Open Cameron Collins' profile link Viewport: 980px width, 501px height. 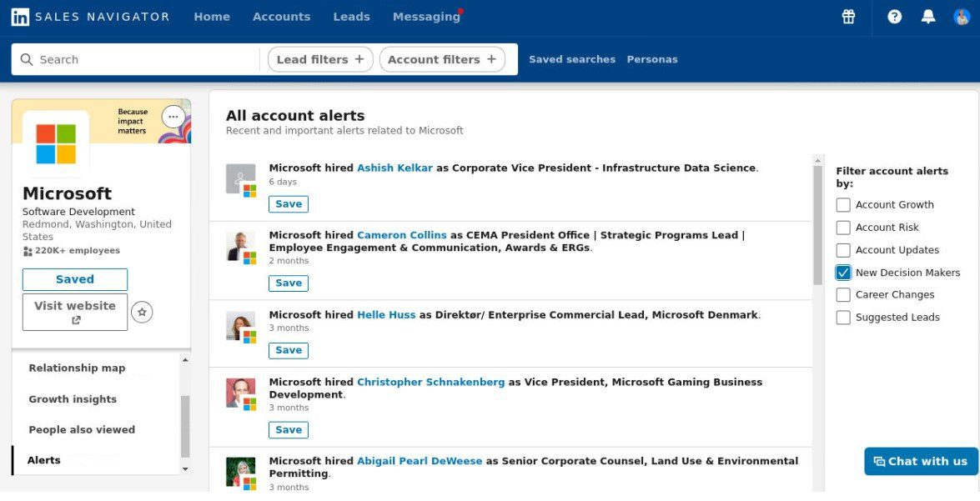point(402,236)
